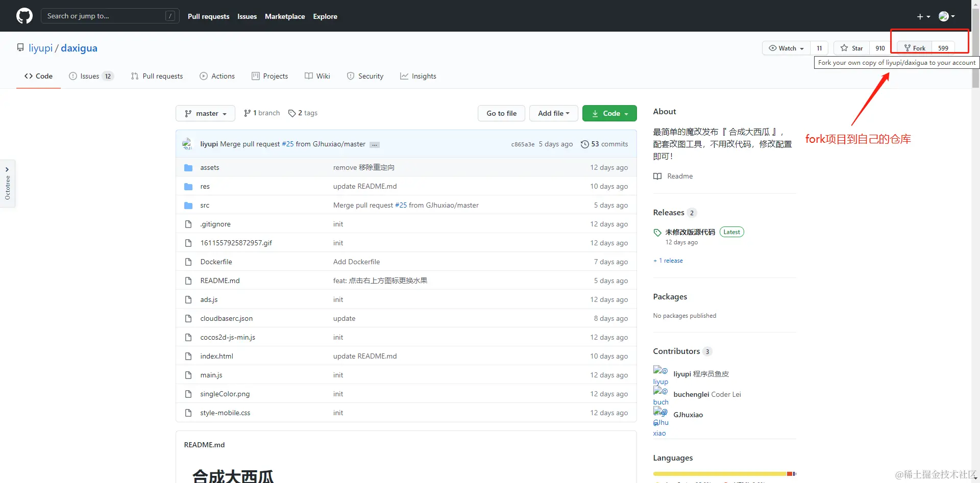Open the res folder icon
This screenshot has height=483, width=980.
pos(188,186)
